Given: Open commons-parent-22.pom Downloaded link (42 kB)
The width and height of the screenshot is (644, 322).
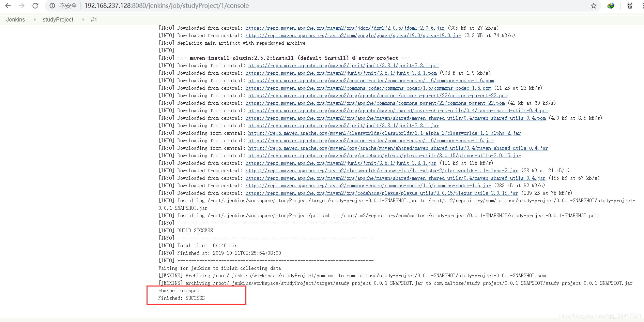Looking at the screenshot, I should pyautogui.click(x=375, y=103).
